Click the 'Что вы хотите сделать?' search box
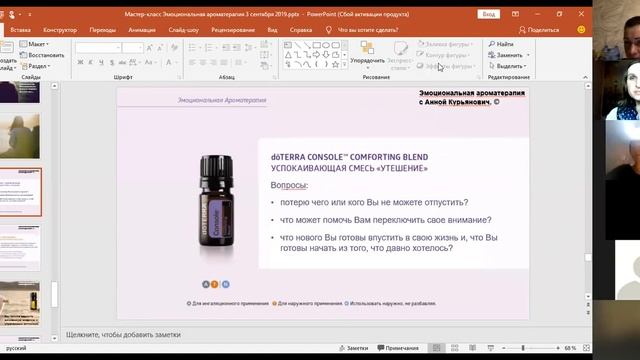 [367, 30]
